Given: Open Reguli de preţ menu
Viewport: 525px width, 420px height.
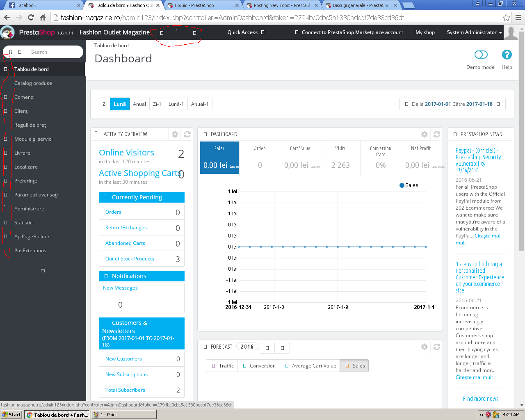Looking at the screenshot, I should [30, 125].
